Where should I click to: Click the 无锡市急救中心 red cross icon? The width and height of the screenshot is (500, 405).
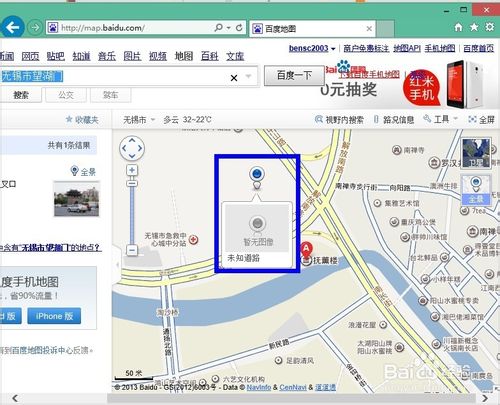click(193, 239)
